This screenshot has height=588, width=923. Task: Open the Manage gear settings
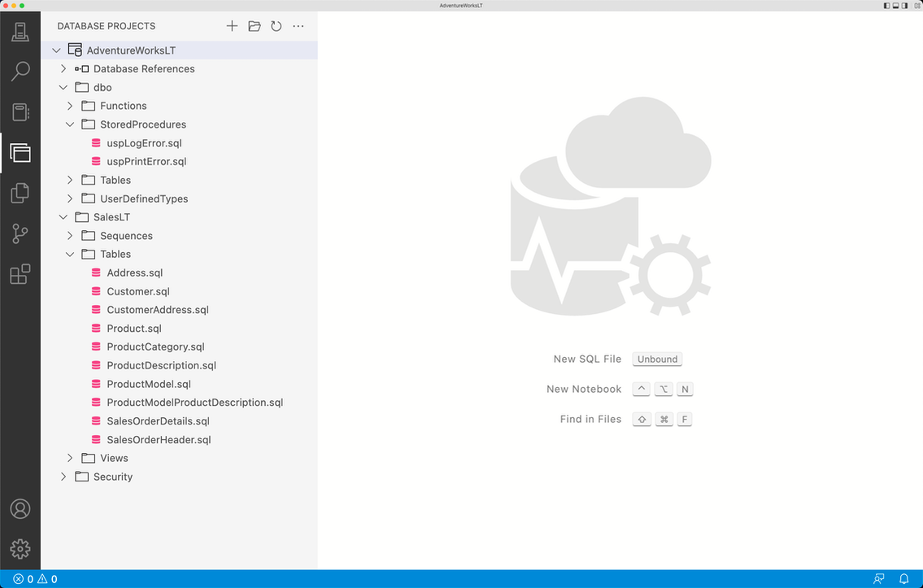20,548
